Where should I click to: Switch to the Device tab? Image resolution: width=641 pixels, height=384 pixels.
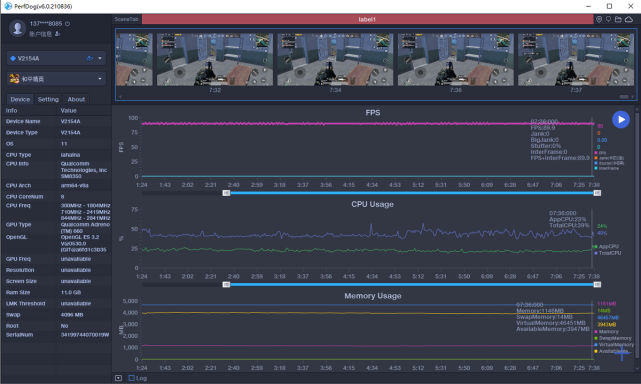click(20, 99)
